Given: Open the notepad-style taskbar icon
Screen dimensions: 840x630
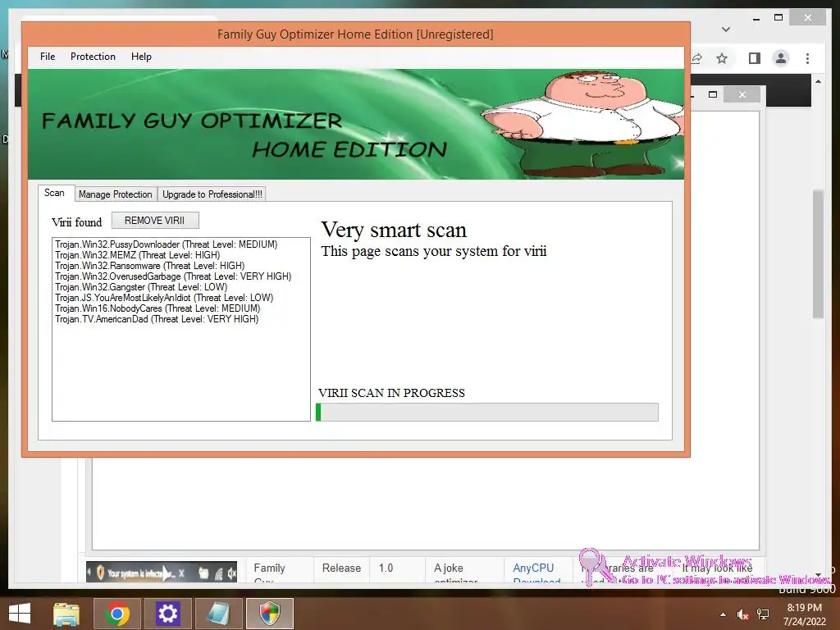Looking at the screenshot, I should 218,614.
